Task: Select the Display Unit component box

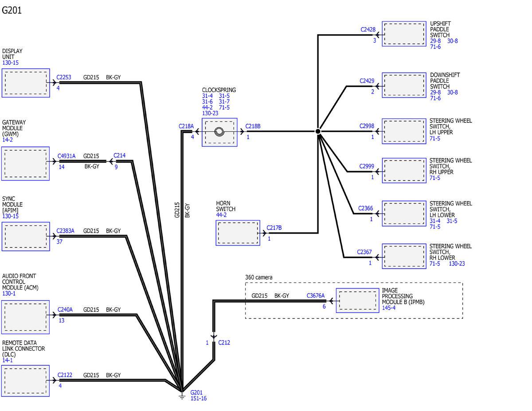Action: pos(25,82)
